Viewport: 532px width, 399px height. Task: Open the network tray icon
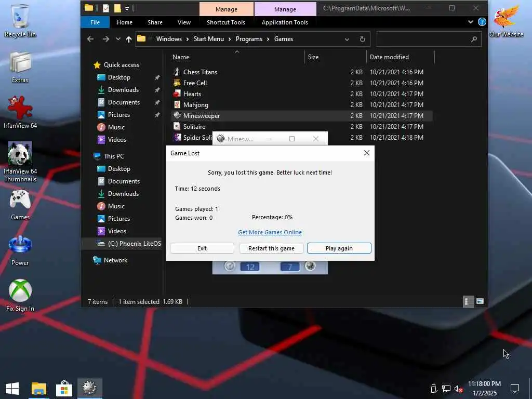[x=446, y=389]
